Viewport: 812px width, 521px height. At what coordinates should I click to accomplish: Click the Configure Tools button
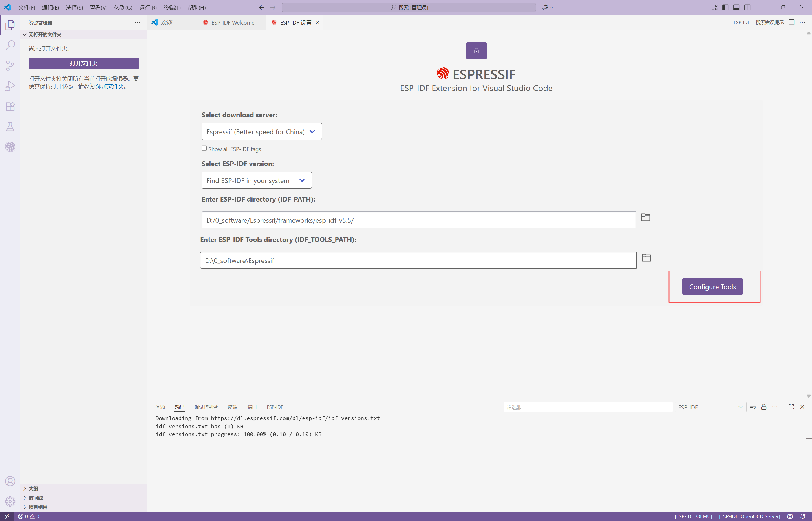tap(712, 286)
